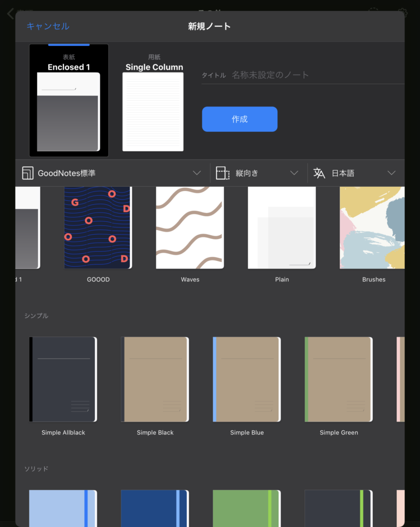Click the 新規ノート dialog title
This screenshot has height=527, width=420.
209,26
